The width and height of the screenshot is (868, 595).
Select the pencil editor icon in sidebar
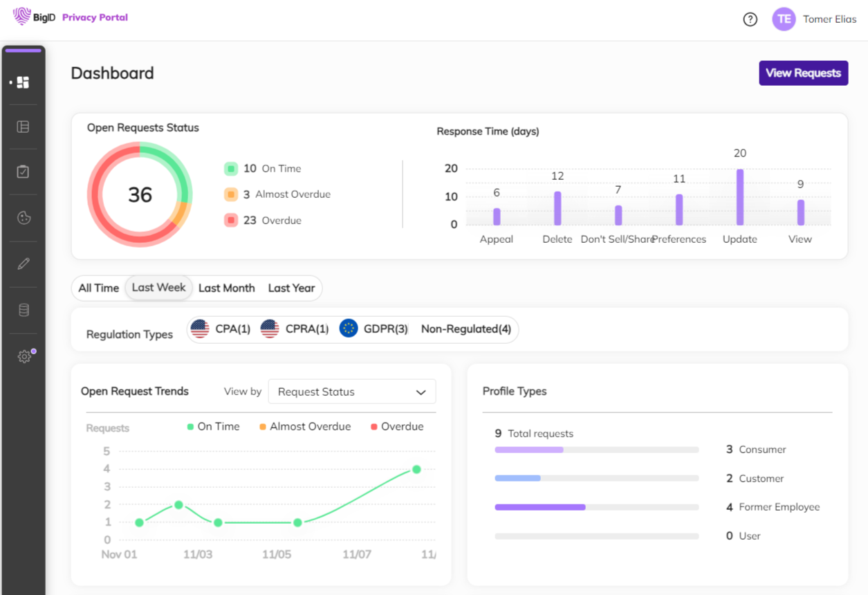[x=24, y=264]
